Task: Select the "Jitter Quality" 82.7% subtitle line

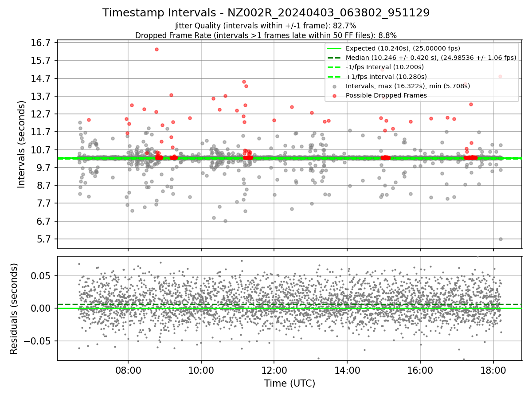Action: [x=266, y=26]
